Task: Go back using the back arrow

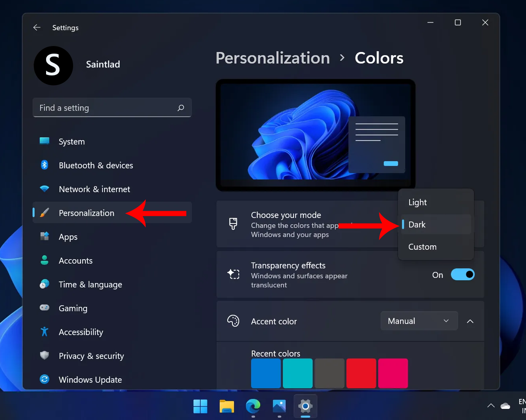Action: (x=37, y=27)
